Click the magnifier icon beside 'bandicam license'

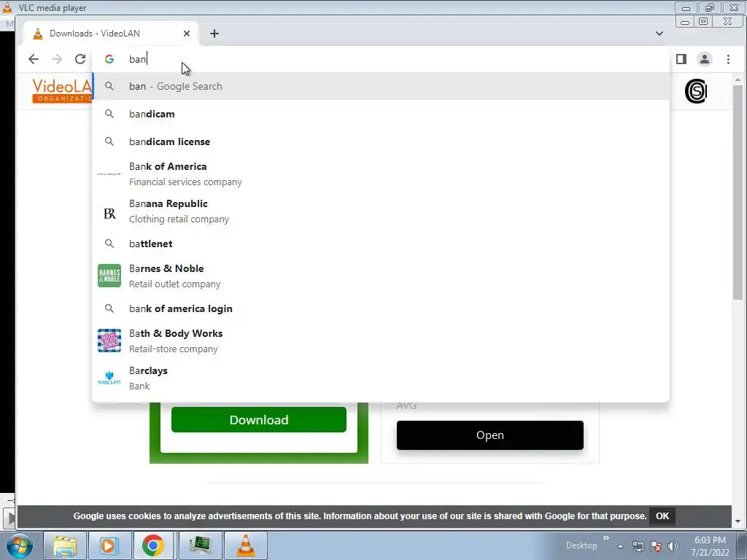[x=109, y=141]
